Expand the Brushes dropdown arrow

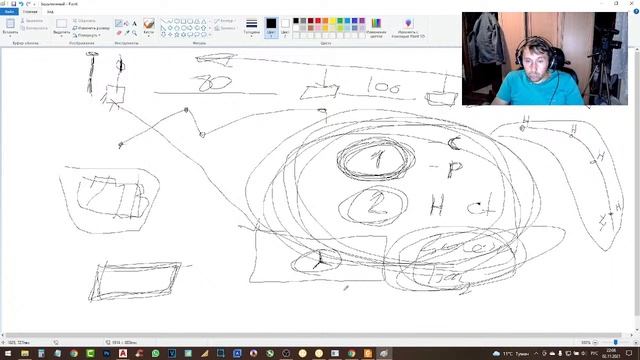click(x=149, y=36)
